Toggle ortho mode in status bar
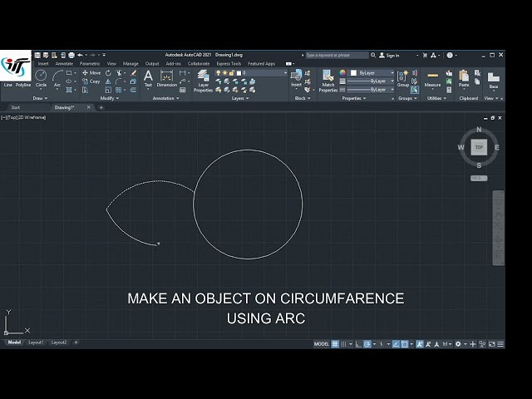Image resolution: width=532 pixels, height=399 pixels. tap(358, 344)
